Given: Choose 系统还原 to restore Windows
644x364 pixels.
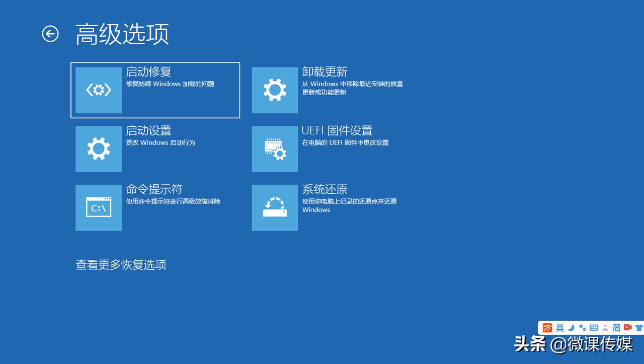Looking at the screenshot, I should 332,207.
